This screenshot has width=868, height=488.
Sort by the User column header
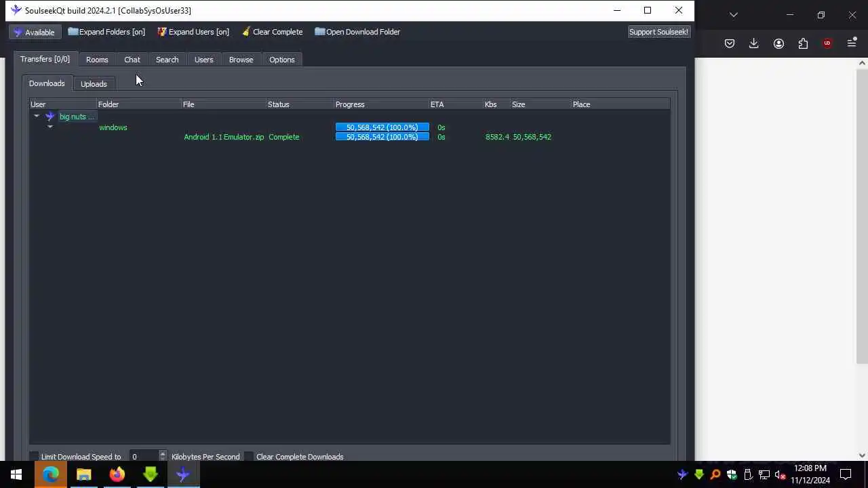coord(63,104)
